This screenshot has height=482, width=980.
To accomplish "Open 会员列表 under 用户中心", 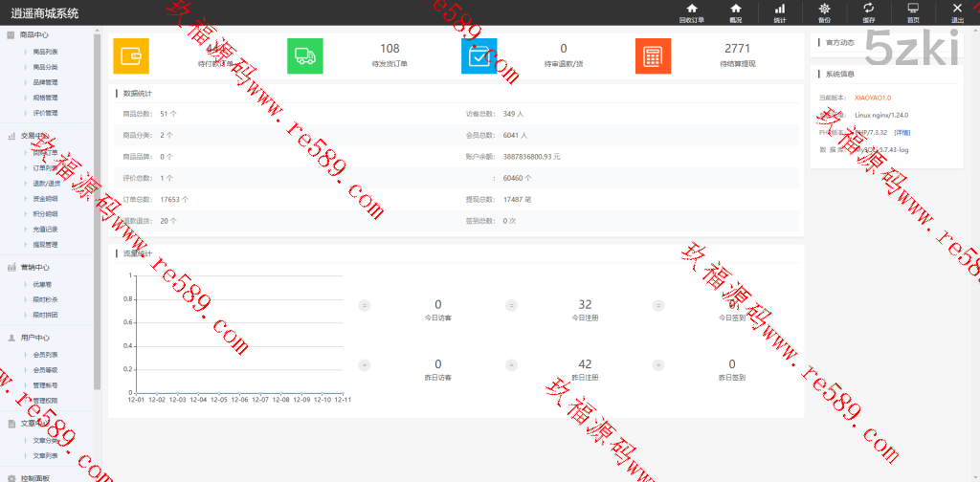I will pyautogui.click(x=45, y=354).
